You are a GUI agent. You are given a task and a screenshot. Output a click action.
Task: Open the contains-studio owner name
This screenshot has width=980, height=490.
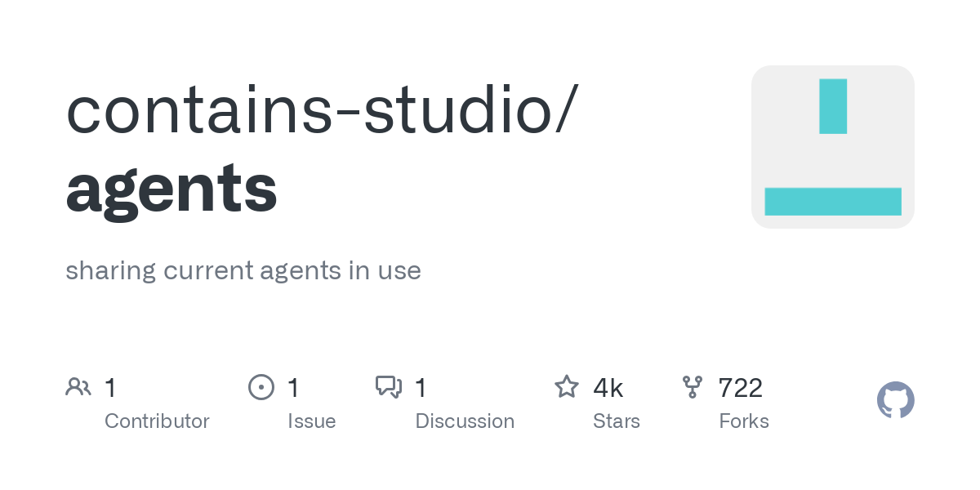point(312,110)
